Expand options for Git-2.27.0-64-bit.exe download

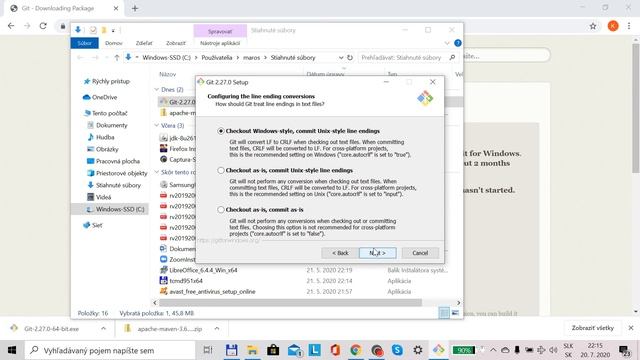pos(103,329)
